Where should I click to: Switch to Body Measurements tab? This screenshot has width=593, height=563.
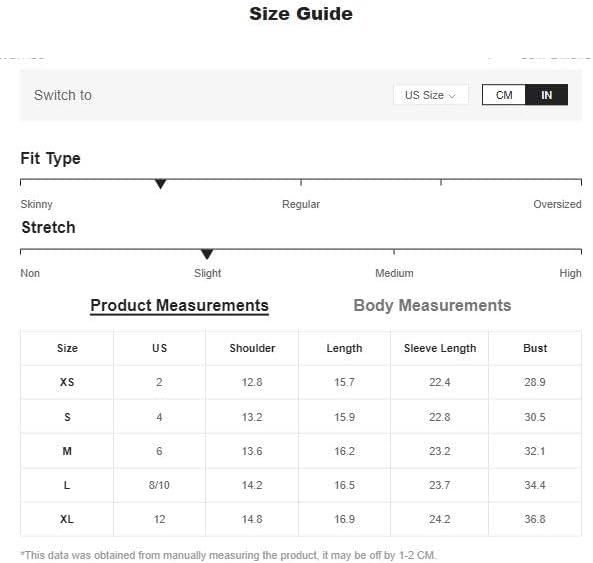coord(432,306)
